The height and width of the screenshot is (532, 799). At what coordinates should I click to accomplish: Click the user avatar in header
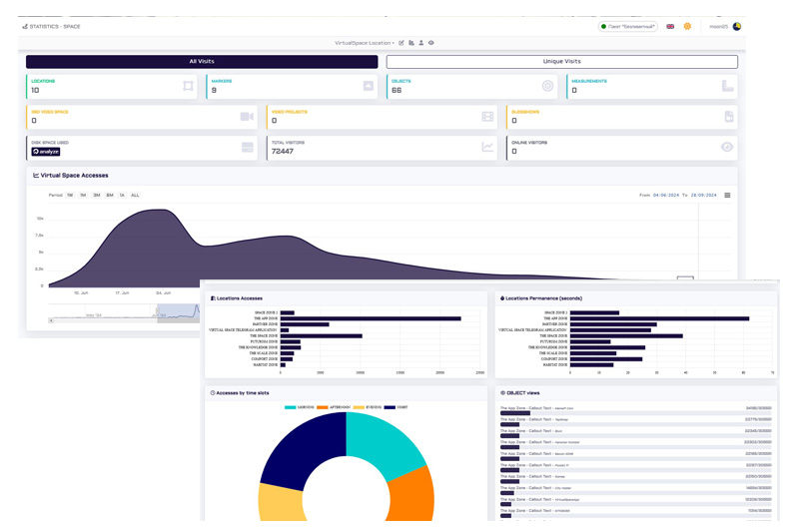[737, 27]
